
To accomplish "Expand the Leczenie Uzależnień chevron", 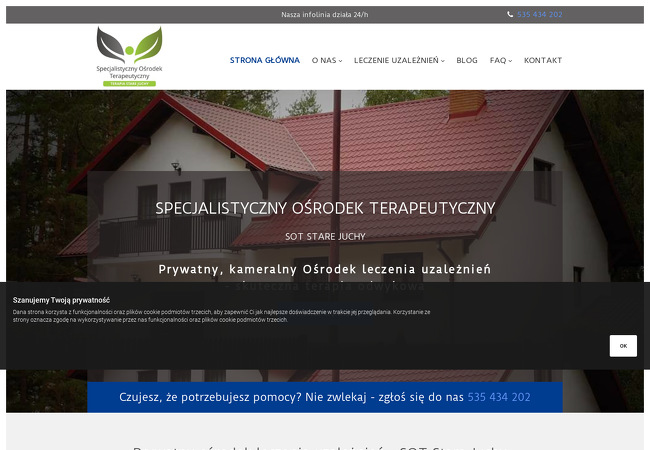I will point(443,61).
